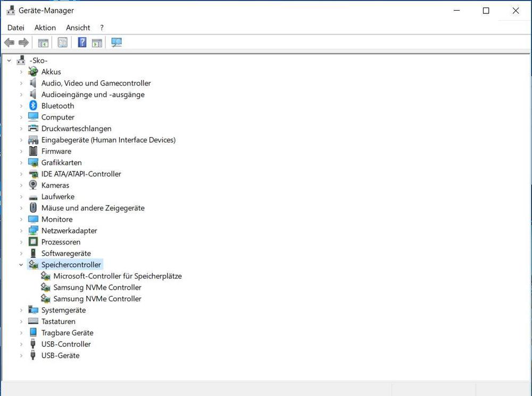Toggle the show/hide console tree icon
Viewport: 532px width, 396px height.
coord(43,43)
